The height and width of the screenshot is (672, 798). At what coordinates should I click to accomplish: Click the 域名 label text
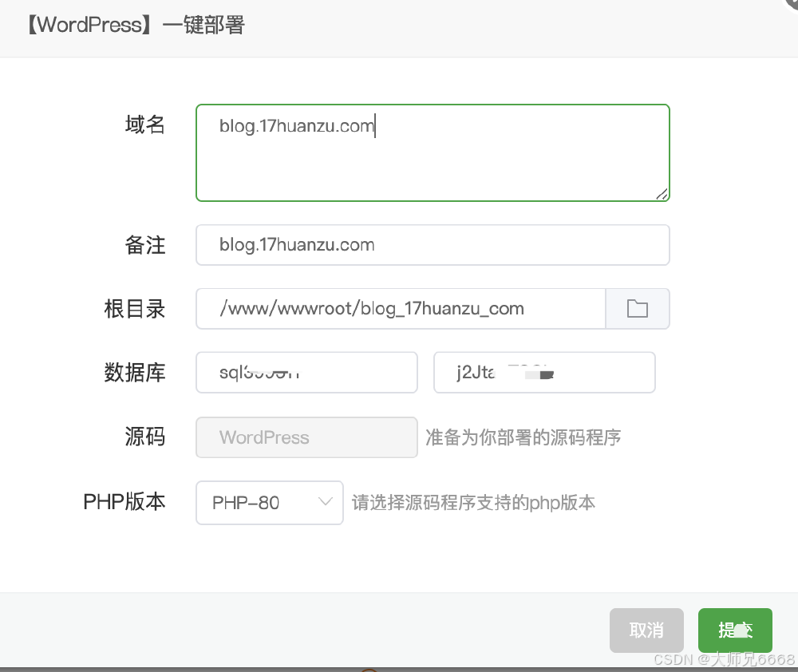(x=145, y=125)
